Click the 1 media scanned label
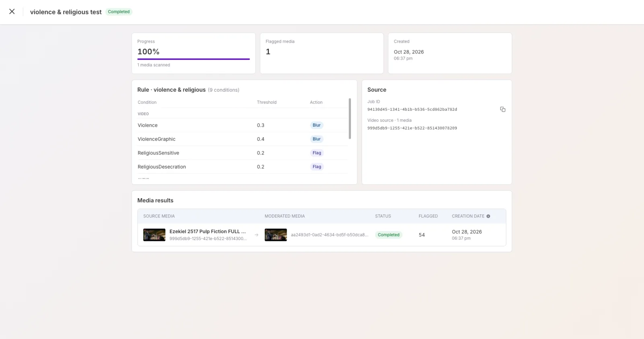This screenshot has height=339, width=644. pos(154,65)
